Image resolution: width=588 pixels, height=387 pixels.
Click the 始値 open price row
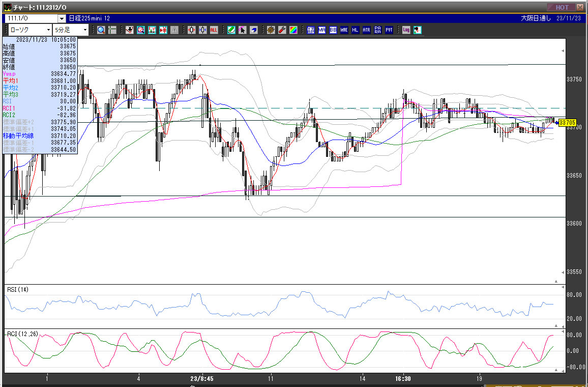[39, 46]
